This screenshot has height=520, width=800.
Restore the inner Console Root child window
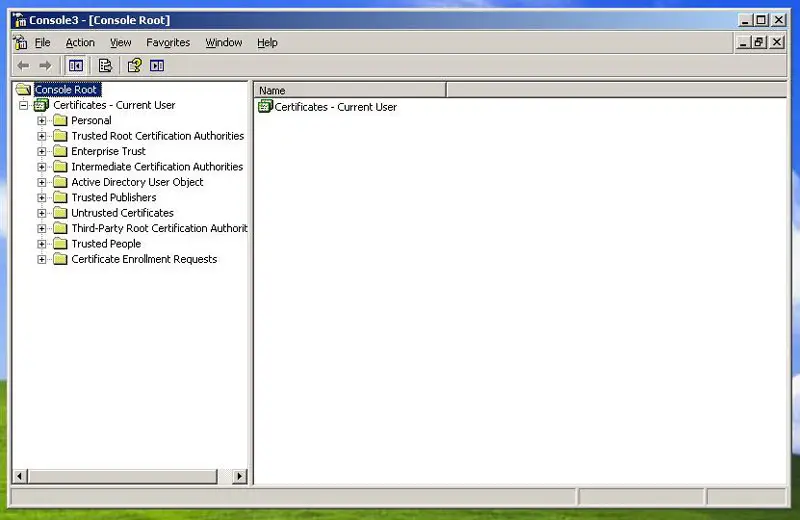pos(759,42)
